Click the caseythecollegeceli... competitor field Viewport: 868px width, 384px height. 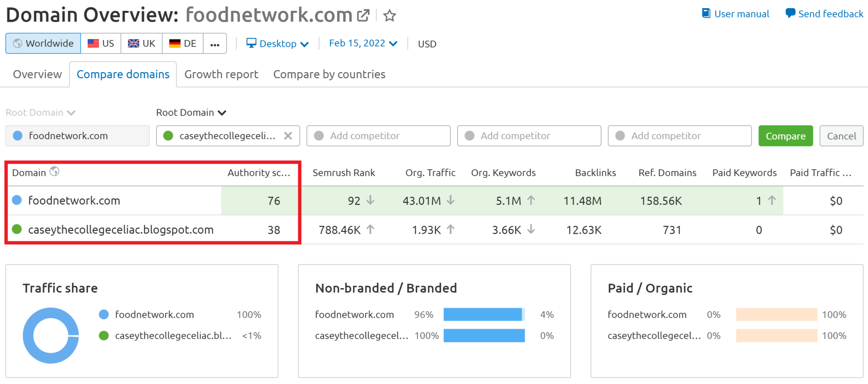[x=228, y=136]
